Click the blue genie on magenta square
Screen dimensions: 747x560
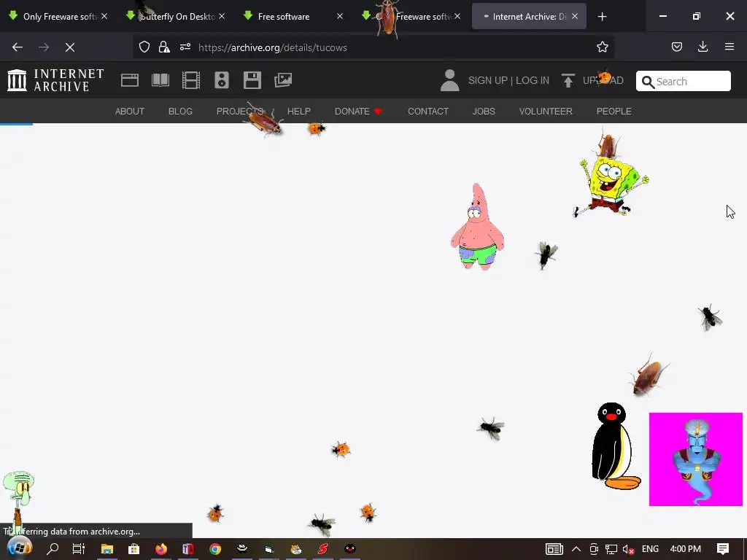coord(695,459)
